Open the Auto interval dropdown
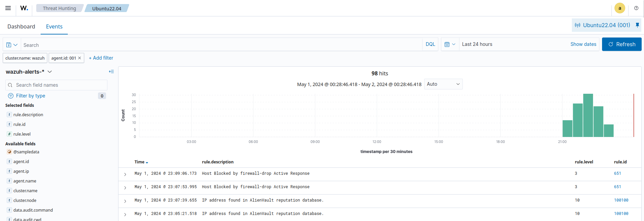 443,84
